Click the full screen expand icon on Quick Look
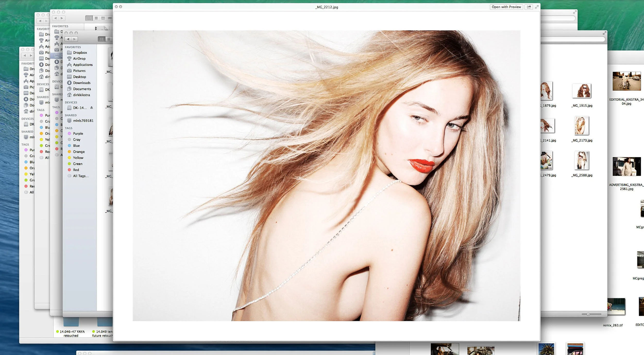644x355 pixels. pyautogui.click(x=537, y=7)
